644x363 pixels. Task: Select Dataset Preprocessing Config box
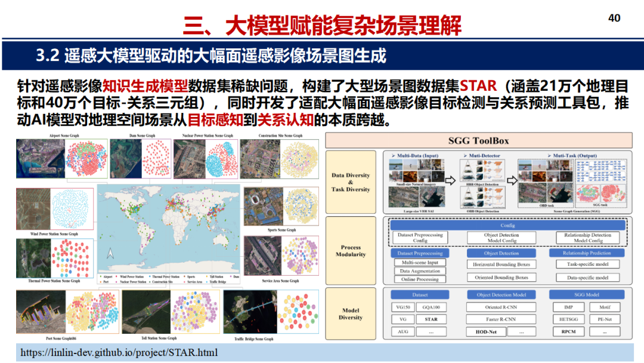[420, 238]
